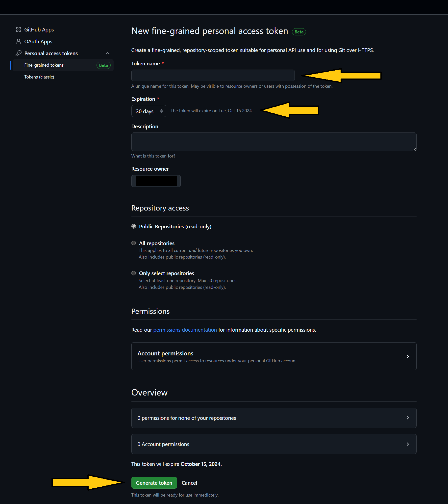Collapse the Personal access tokens section chevron

click(108, 53)
